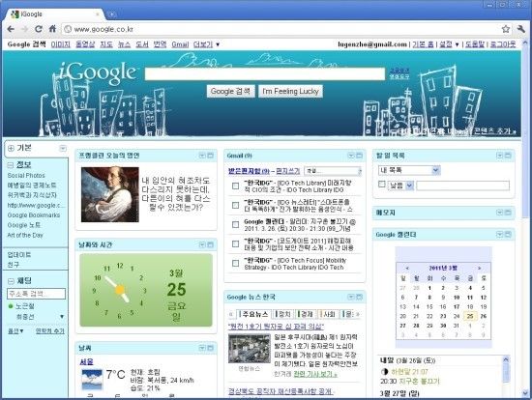Open the memo gadget menu icon
Screen dimensions: 532x400
[x=500, y=213]
